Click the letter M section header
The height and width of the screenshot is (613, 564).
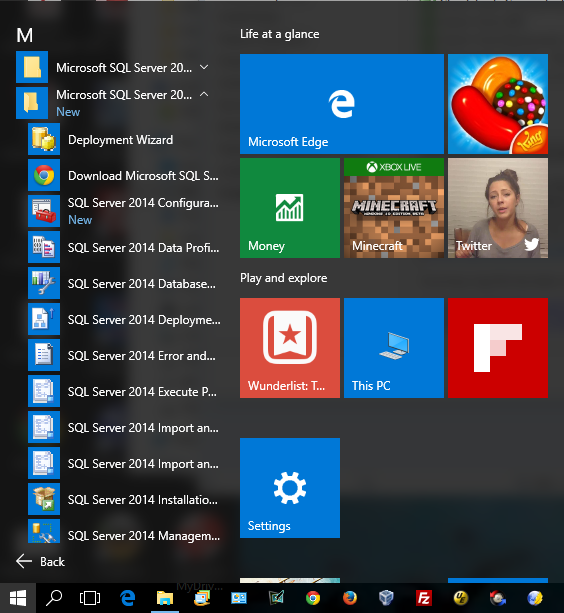pos(25,35)
